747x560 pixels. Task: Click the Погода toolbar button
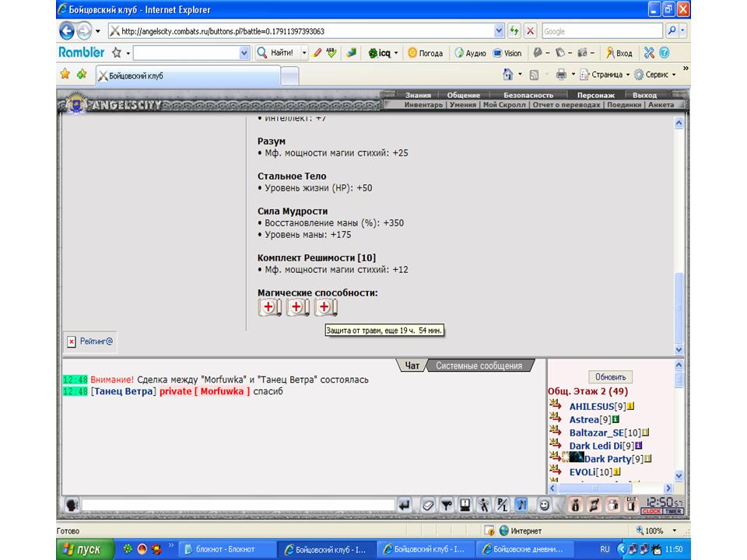click(426, 53)
